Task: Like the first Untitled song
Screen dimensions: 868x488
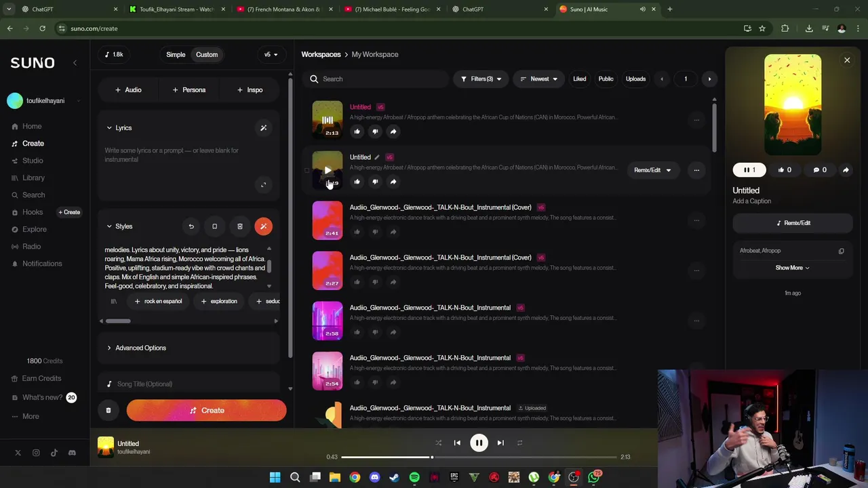Action: point(357,131)
